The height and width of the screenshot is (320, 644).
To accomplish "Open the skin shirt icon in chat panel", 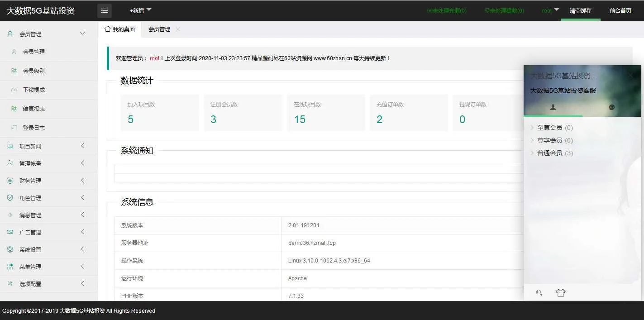I will (x=561, y=293).
